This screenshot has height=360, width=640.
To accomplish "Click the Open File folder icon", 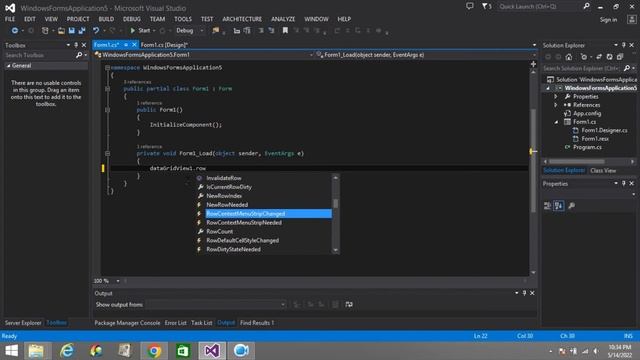I will pyautogui.click(x=61, y=31).
